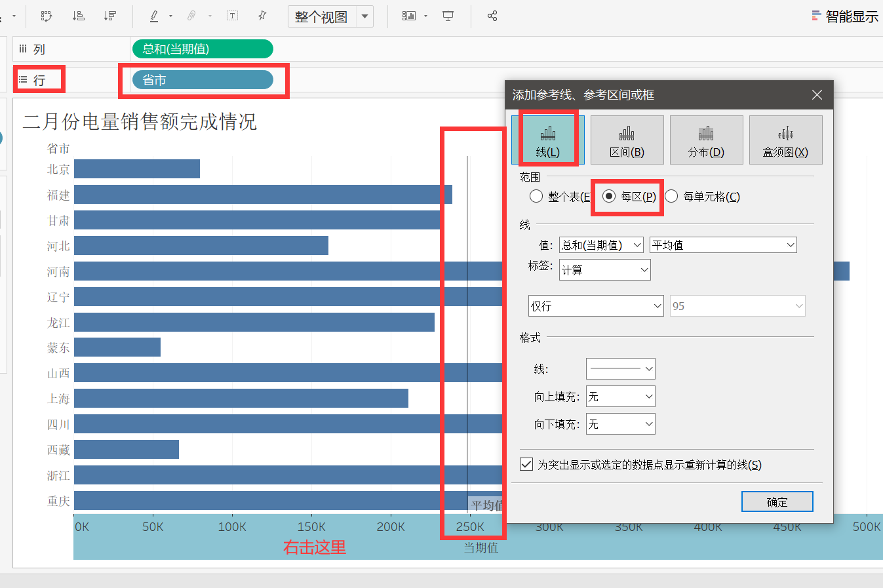Select the sort descending icon
Image resolution: width=883 pixels, height=588 pixels.
coord(110,16)
